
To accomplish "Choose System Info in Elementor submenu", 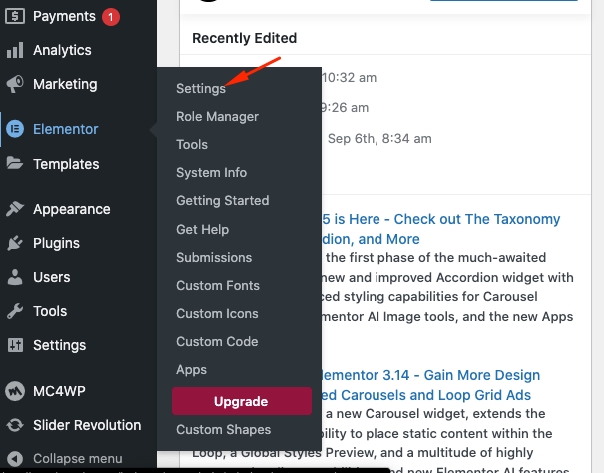I will click(x=211, y=173).
